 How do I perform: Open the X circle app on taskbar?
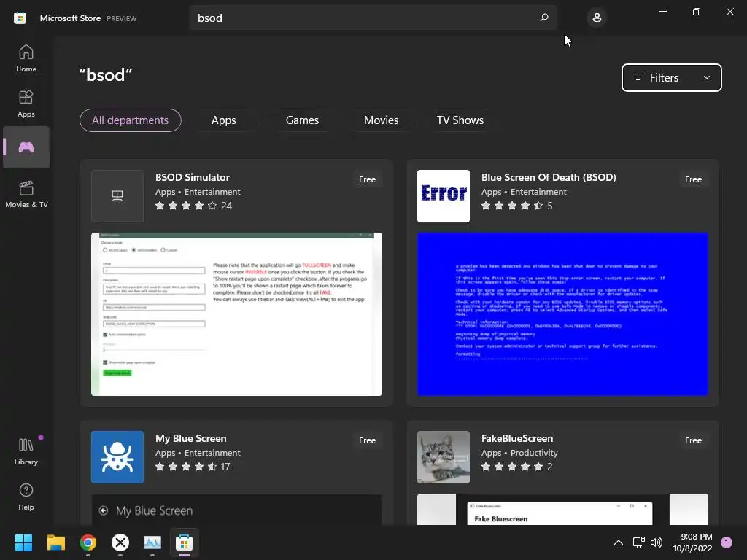pyautogui.click(x=120, y=542)
